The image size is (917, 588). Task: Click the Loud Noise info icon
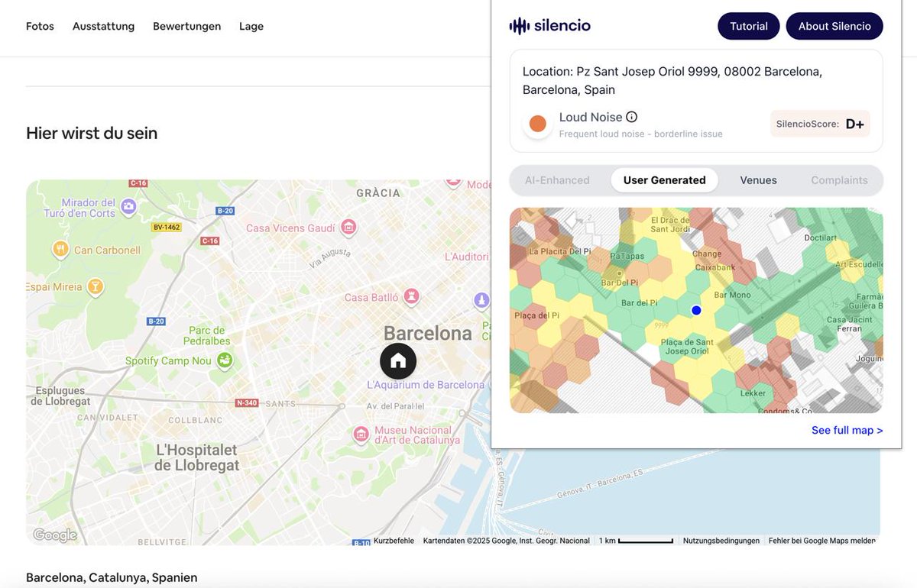(x=632, y=117)
